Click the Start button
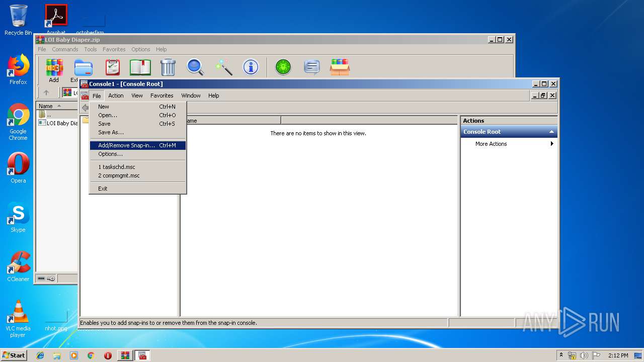Image resolution: width=644 pixels, height=362 pixels. [x=14, y=355]
